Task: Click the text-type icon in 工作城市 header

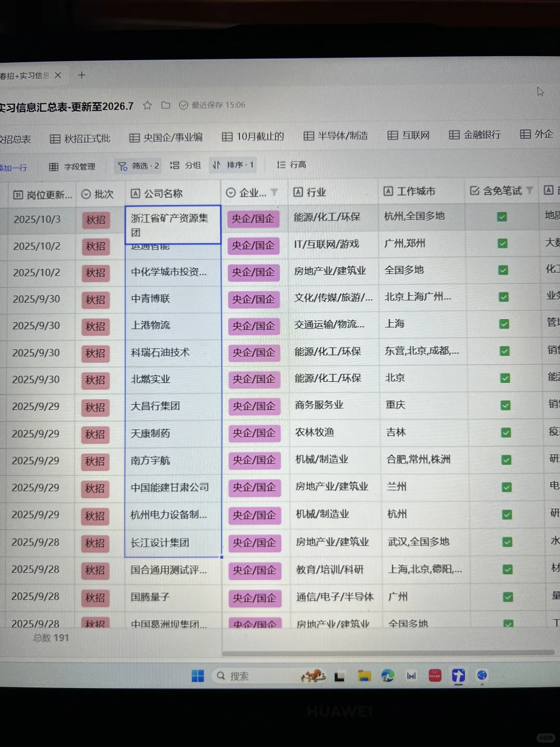Action: [x=388, y=191]
